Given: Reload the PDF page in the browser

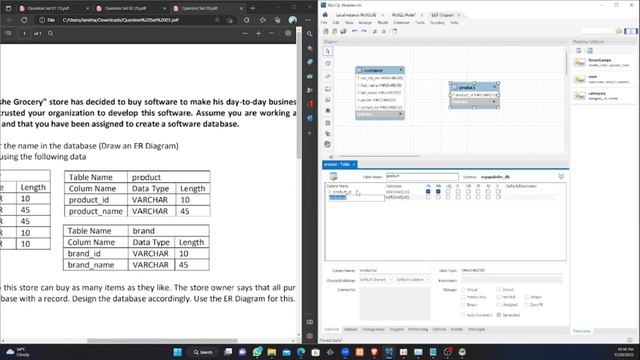Looking at the screenshot, I should click(x=24, y=20).
